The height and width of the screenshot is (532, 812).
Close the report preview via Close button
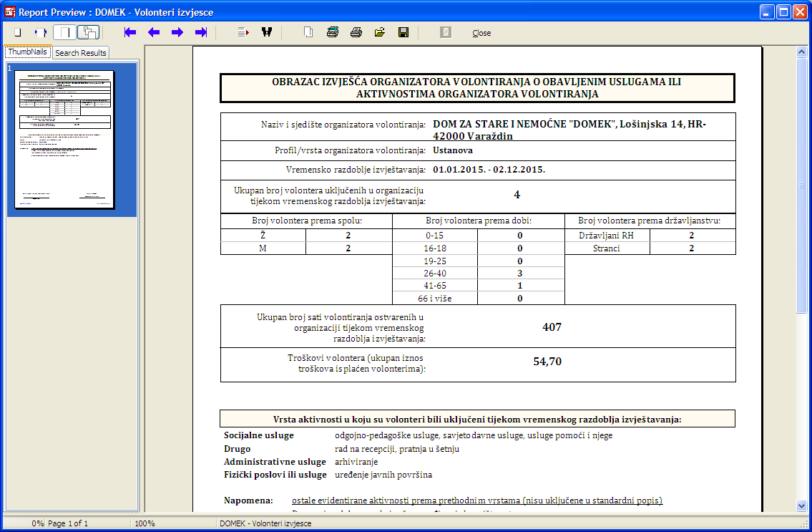[x=481, y=33]
